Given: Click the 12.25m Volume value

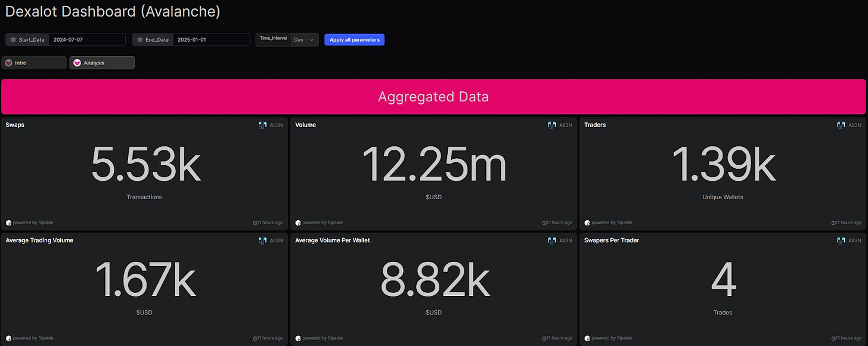Looking at the screenshot, I should coord(434,164).
